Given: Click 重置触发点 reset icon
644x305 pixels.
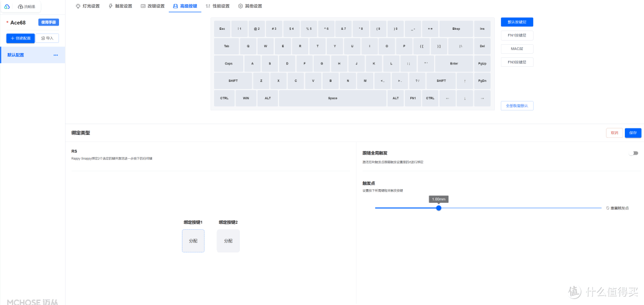Looking at the screenshot, I should tap(608, 208).
